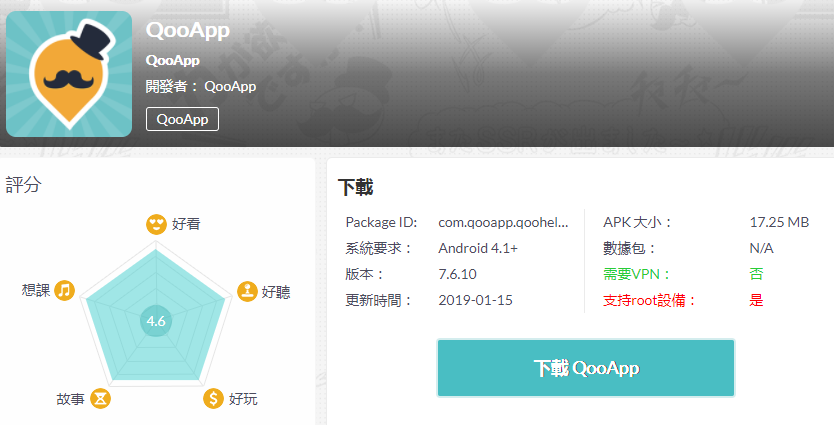This screenshot has height=425, width=834.
Task: Click the dollar sign 好玩 icon
Action: point(213,398)
